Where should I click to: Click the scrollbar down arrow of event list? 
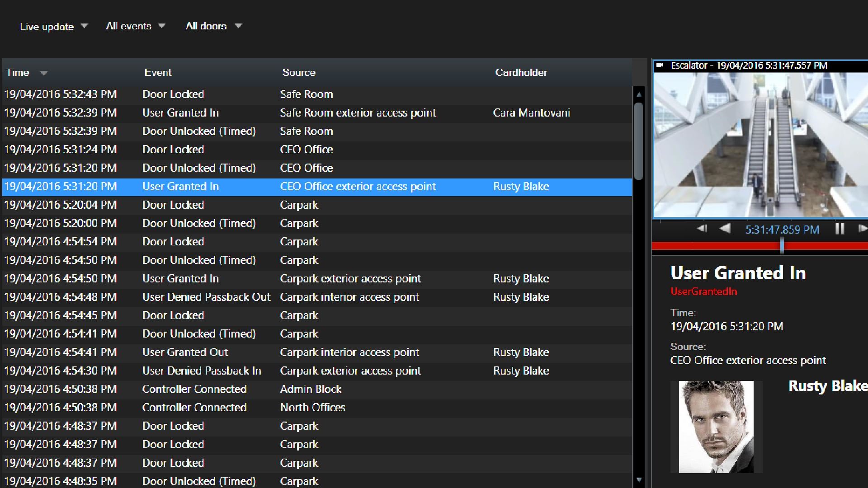639,480
